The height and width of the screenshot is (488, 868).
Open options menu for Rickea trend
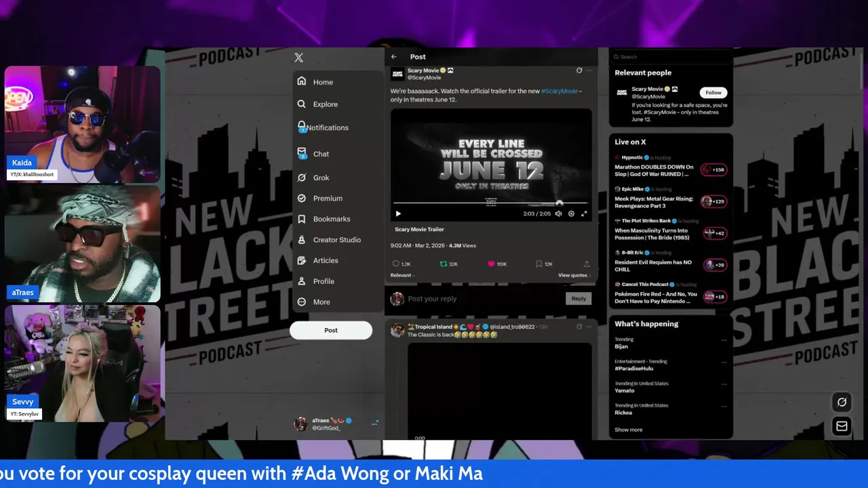click(724, 406)
